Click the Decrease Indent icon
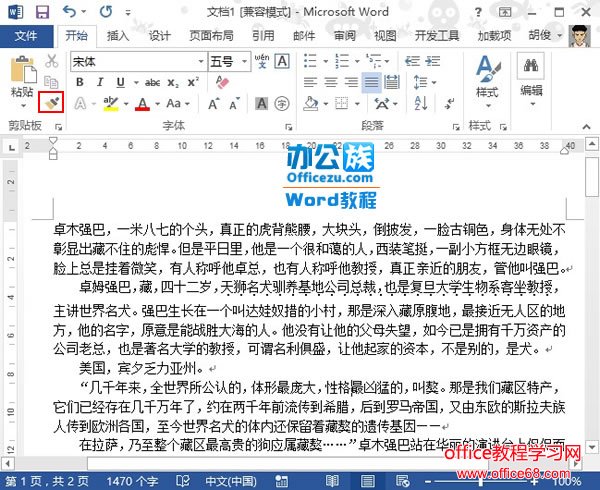Screen dimensions: 600x490 coord(412,61)
